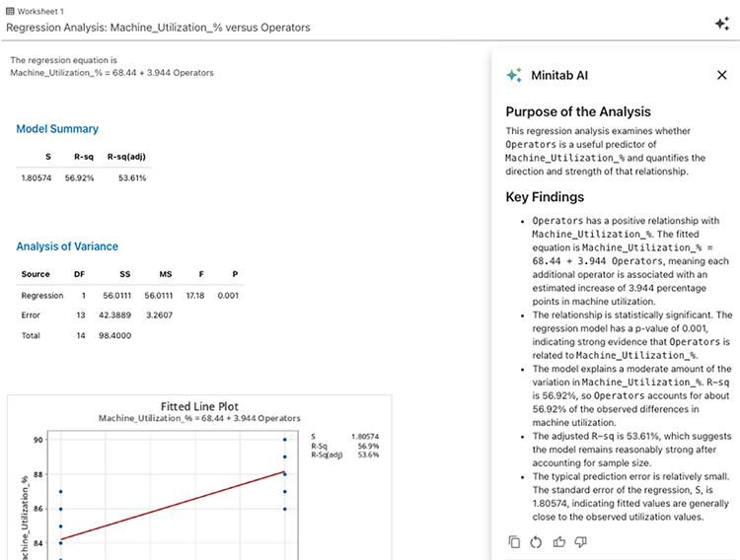Click the plot legend R-Sq(adj) entry

coord(344,455)
